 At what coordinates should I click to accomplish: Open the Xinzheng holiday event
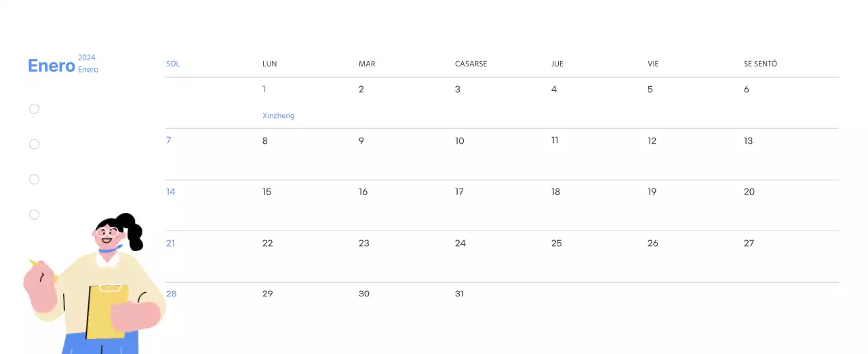tap(279, 115)
